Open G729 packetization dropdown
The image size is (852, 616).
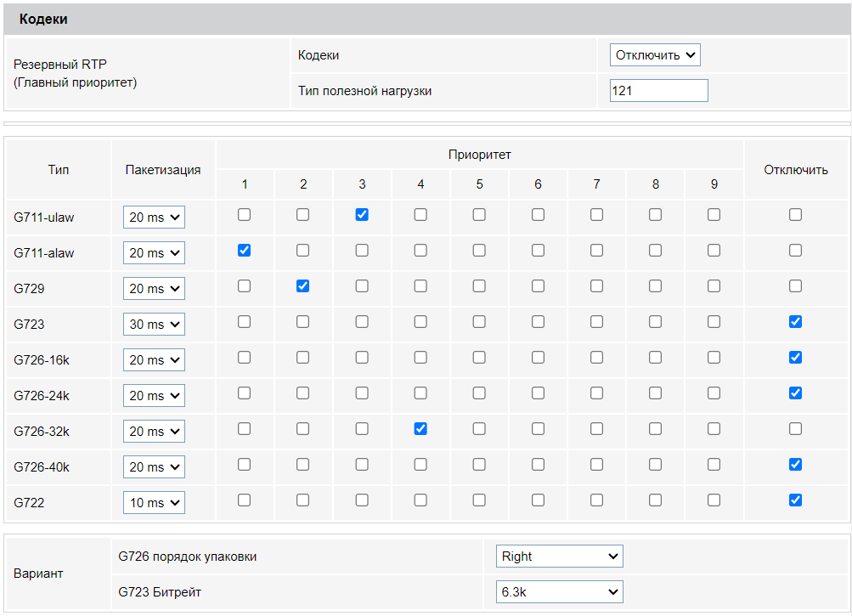coord(154,289)
